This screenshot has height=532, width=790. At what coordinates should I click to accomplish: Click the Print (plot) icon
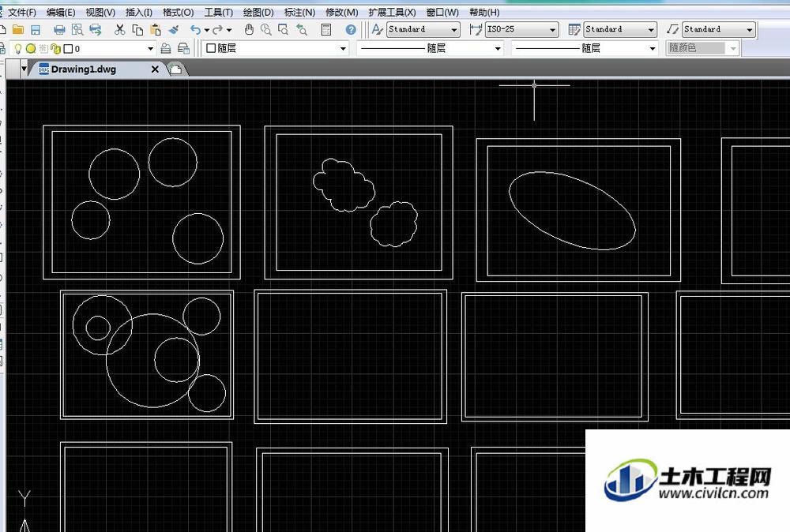59,30
